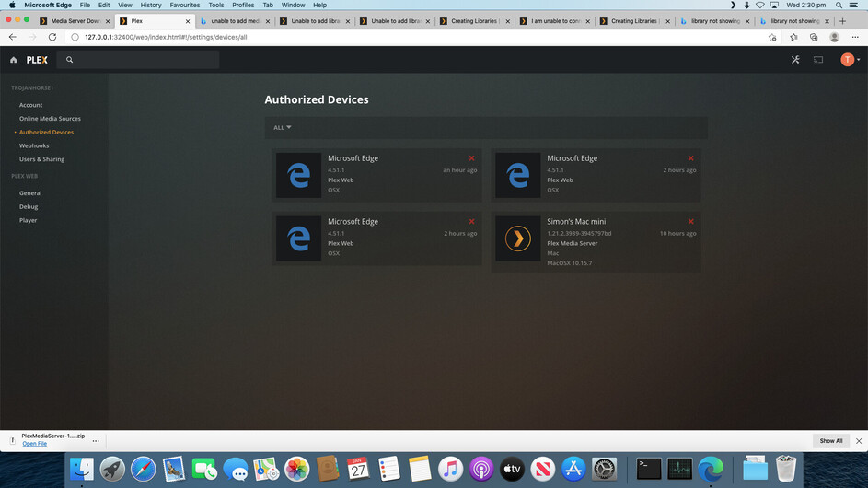Open the Favourites list icon

(793, 37)
